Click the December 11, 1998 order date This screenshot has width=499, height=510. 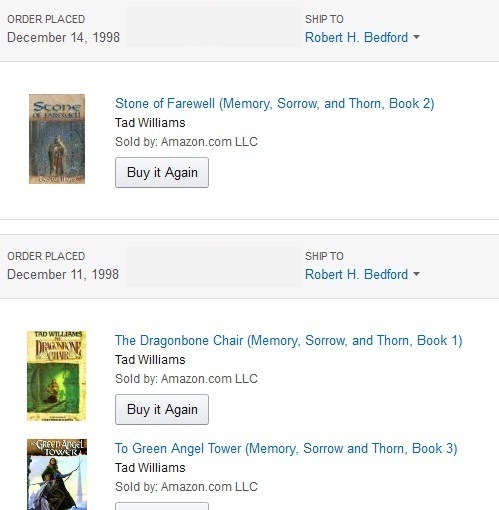[x=63, y=274]
